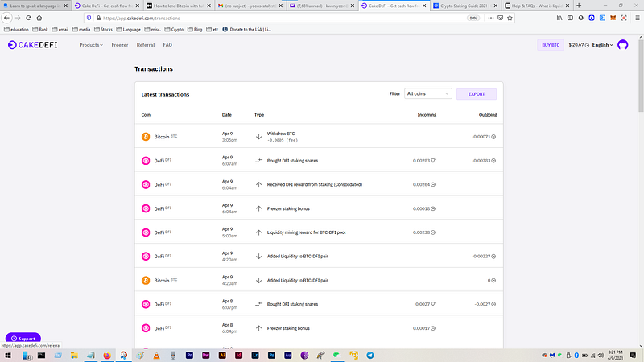
Task: Click DeFi coin icon in Liquidity mining reward row
Action: point(146,232)
